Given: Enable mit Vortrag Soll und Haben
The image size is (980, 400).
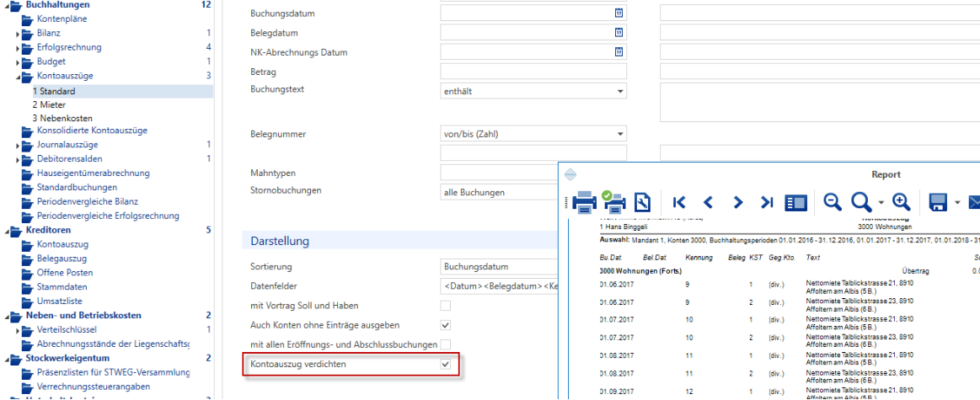Looking at the screenshot, I should point(446,306).
